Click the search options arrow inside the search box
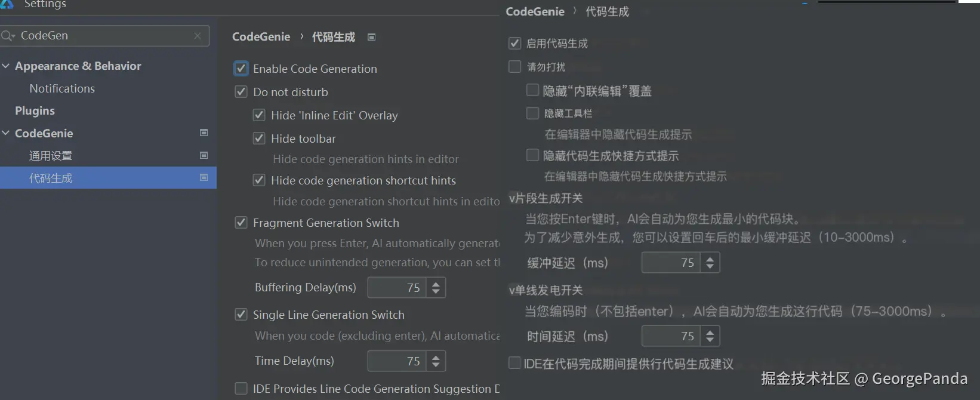 13,36
